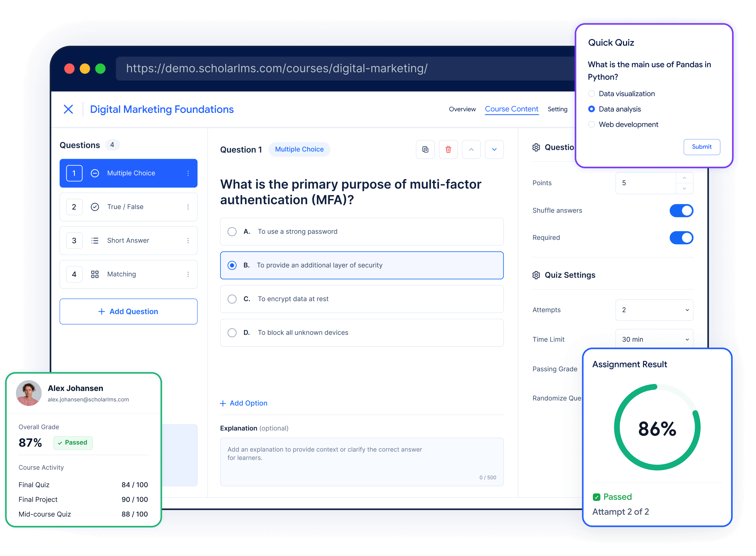The image size is (756, 556).
Task: Click the duplicate question icon
Action: click(425, 149)
